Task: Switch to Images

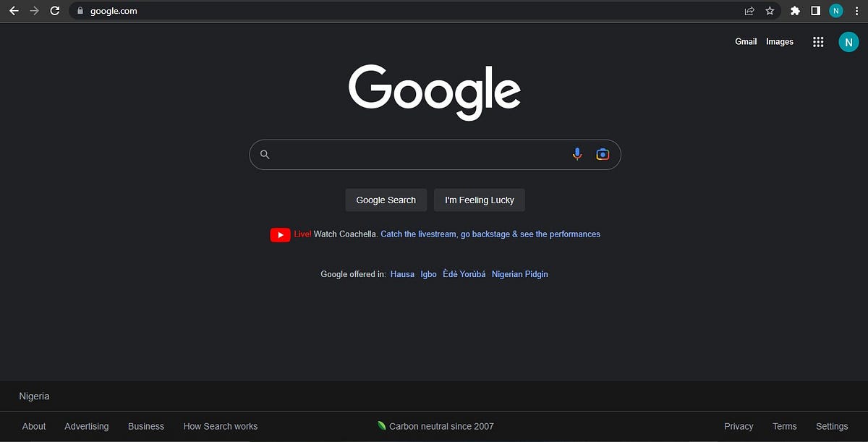Action: pyautogui.click(x=780, y=41)
